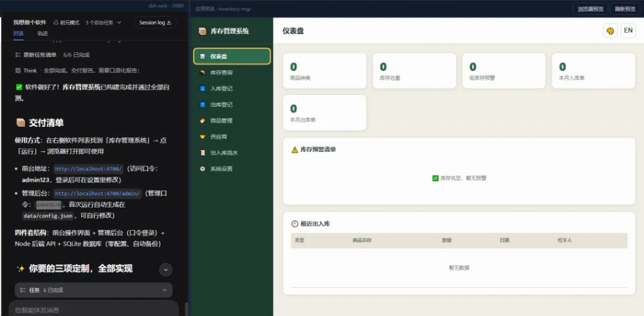This screenshot has height=316, width=644.
Task: Click the 商品种类 stat card
Action: [325, 70]
